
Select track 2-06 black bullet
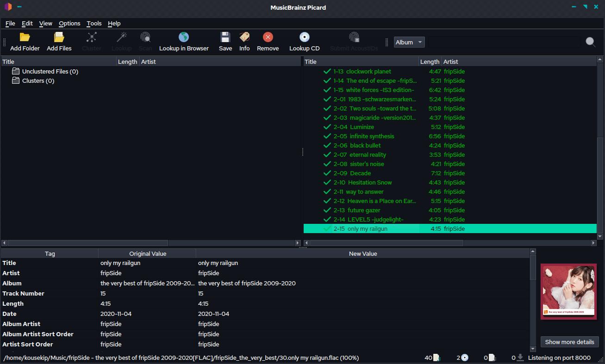365,146
